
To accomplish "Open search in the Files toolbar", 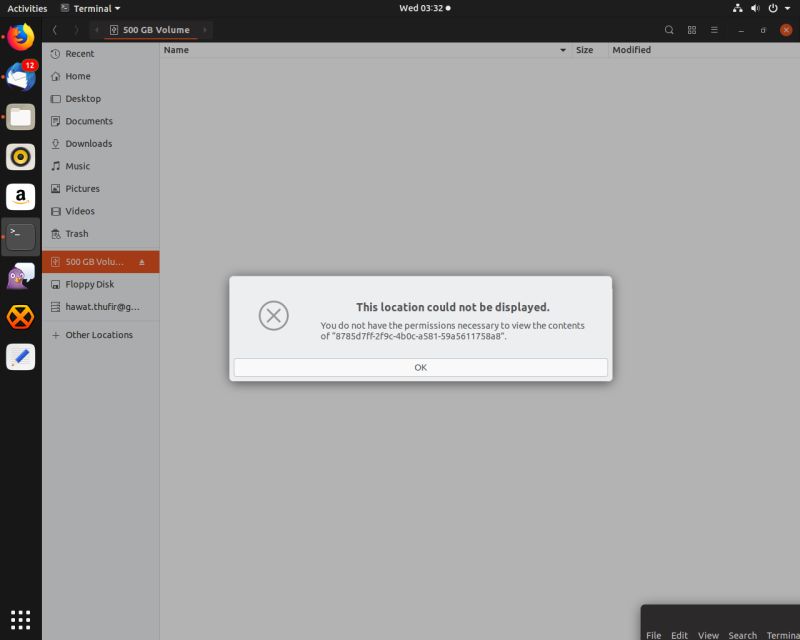I will [669, 30].
